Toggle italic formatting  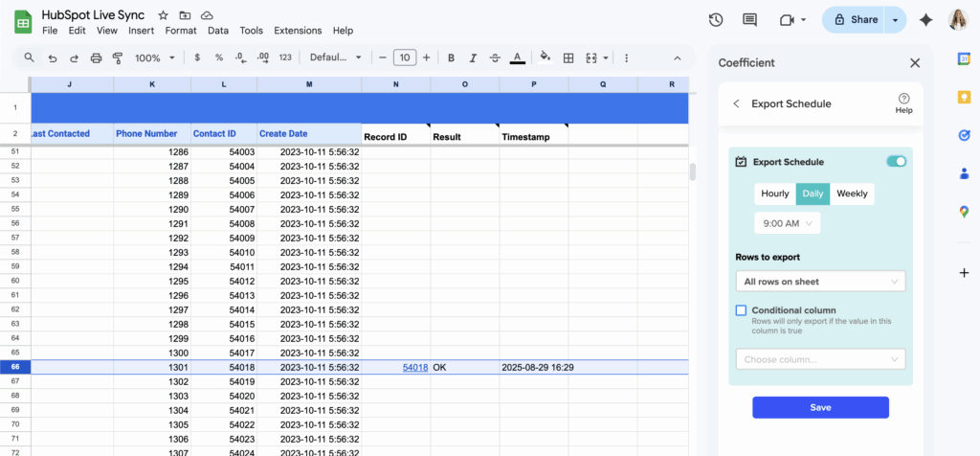tap(473, 58)
